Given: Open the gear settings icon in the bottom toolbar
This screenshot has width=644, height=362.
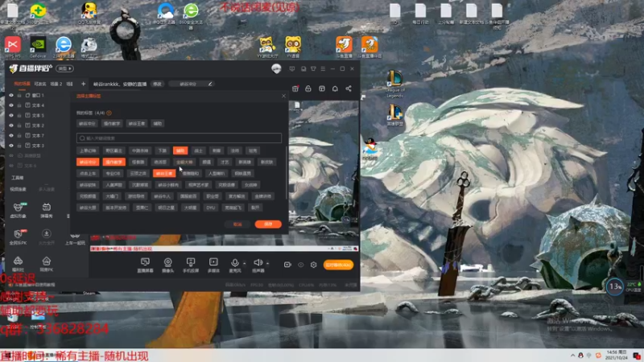Looking at the screenshot, I should point(313,265).
